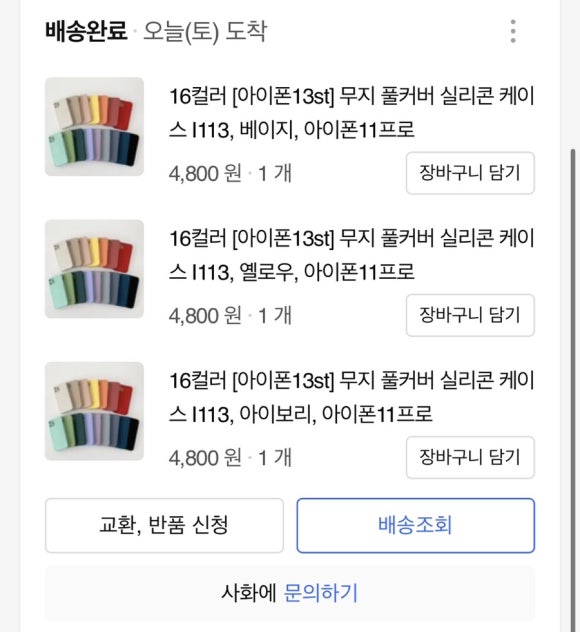The image size is (580, 632).
Task: Click the 오늘(토) 도착 arrival text
Action: pyautogui.click(x=205, y=32)
